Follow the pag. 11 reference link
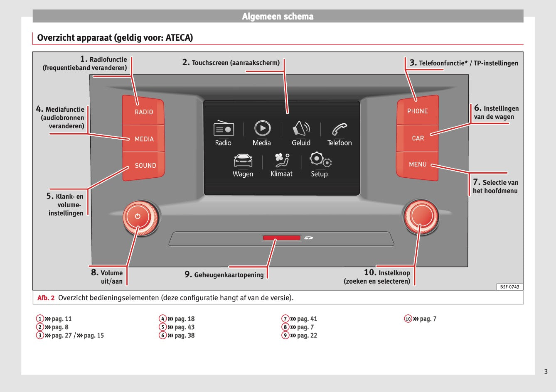Image resolution: width=556 pixels, height=392 pixels. pos(62,319)
